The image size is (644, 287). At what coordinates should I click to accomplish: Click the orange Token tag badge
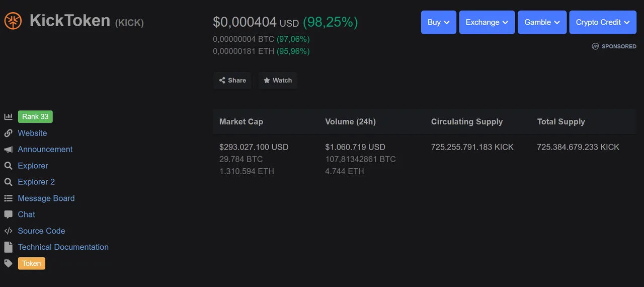[32, 263]
